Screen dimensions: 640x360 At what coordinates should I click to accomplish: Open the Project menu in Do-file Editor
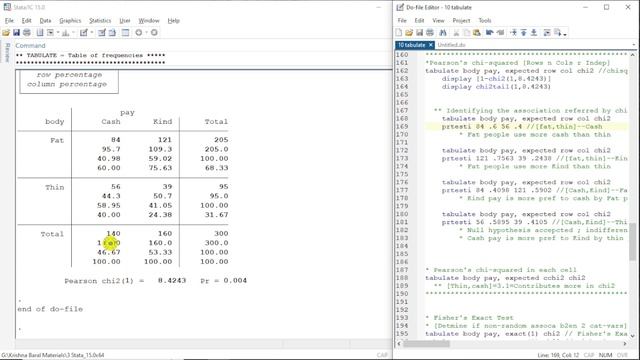click(x=461, y=20)
